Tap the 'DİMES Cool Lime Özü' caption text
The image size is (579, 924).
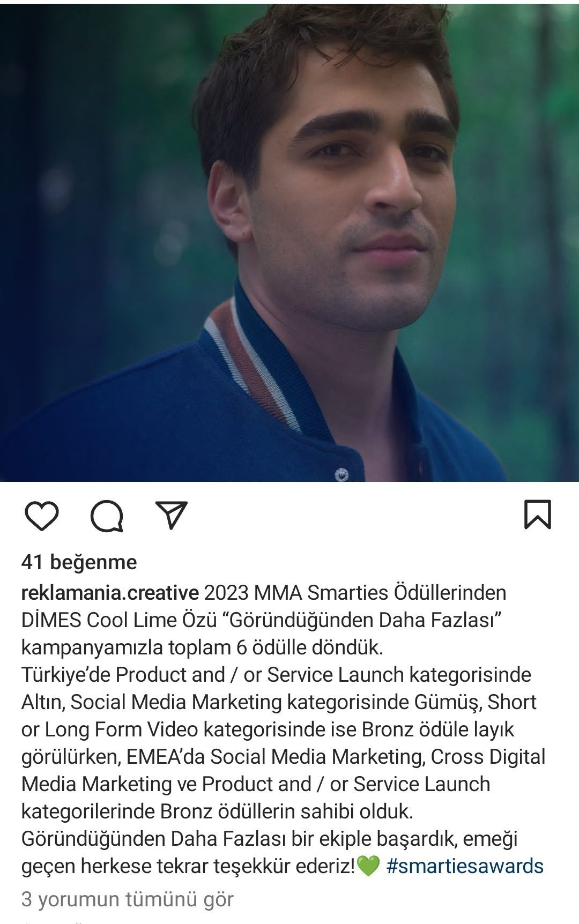point(119,620)
